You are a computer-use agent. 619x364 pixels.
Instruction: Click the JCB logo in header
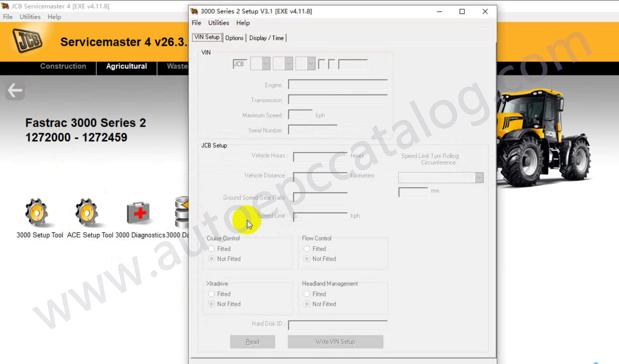pyautogui.click(x=27, y=40)
